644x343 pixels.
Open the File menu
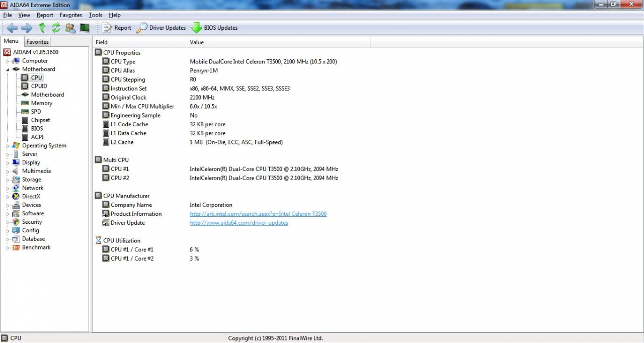(x=7, y=15)
